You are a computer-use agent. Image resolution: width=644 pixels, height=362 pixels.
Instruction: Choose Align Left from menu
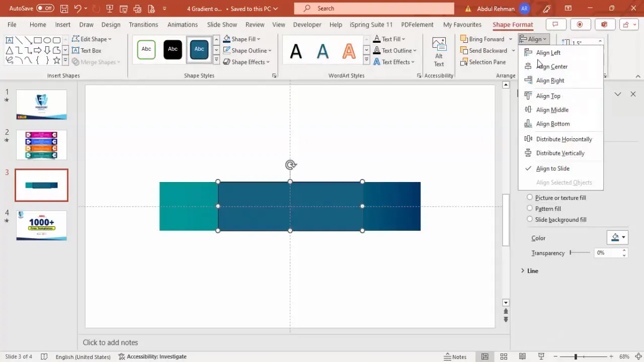pos(560,52)
